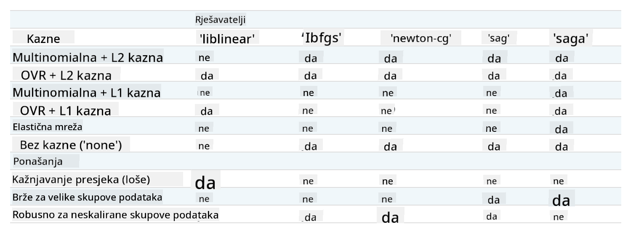Click 'Brže za velike skupove podataka' label
The height and width of the screenshot is (235, 644).
tap(88, 197)
